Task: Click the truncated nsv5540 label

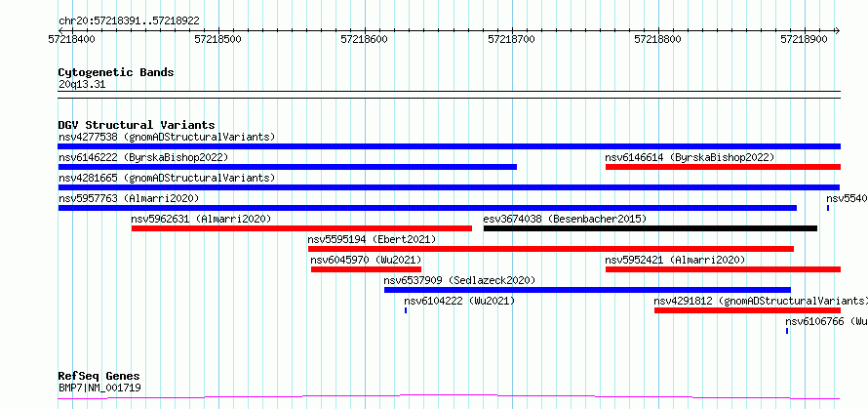Action: click(847, 198)
